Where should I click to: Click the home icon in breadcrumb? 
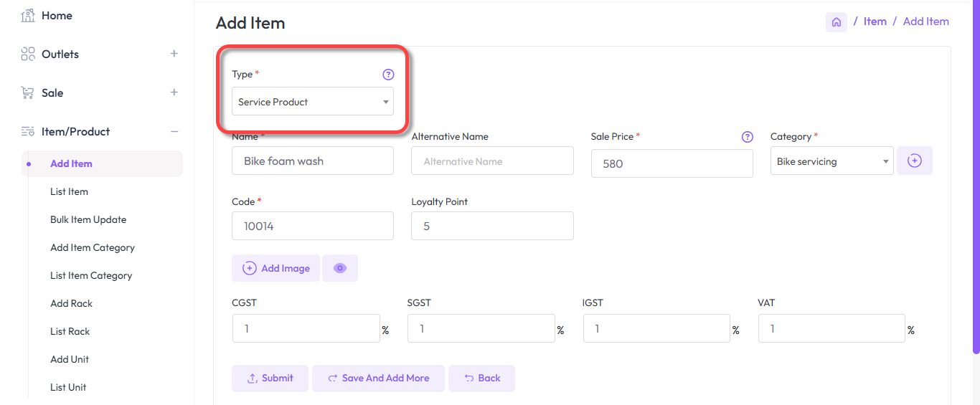(x=836, y=22)
